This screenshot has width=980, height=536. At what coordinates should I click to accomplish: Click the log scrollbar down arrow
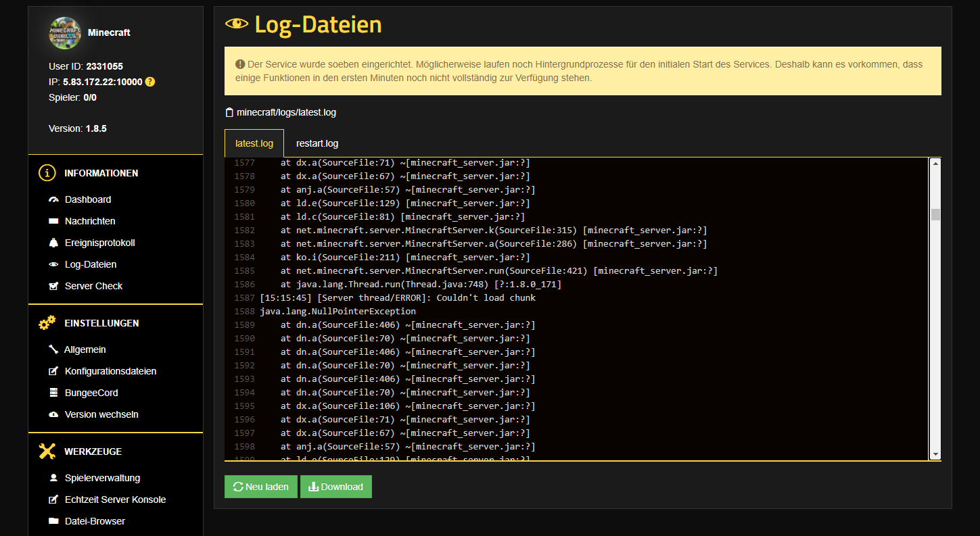pos(935,454)
